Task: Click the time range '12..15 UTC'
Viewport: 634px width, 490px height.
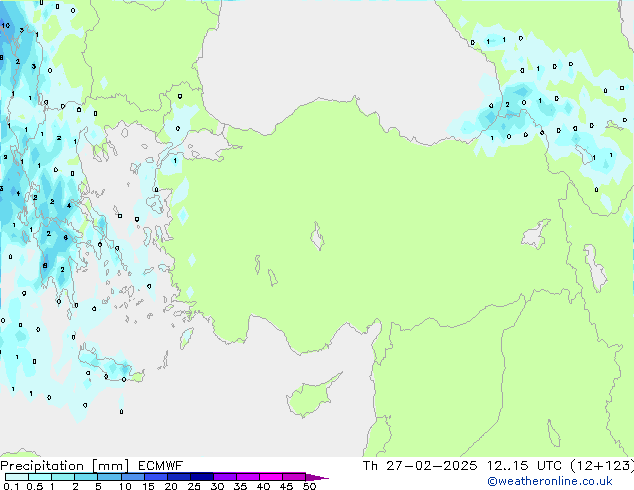Action: (x=524, y=465)
